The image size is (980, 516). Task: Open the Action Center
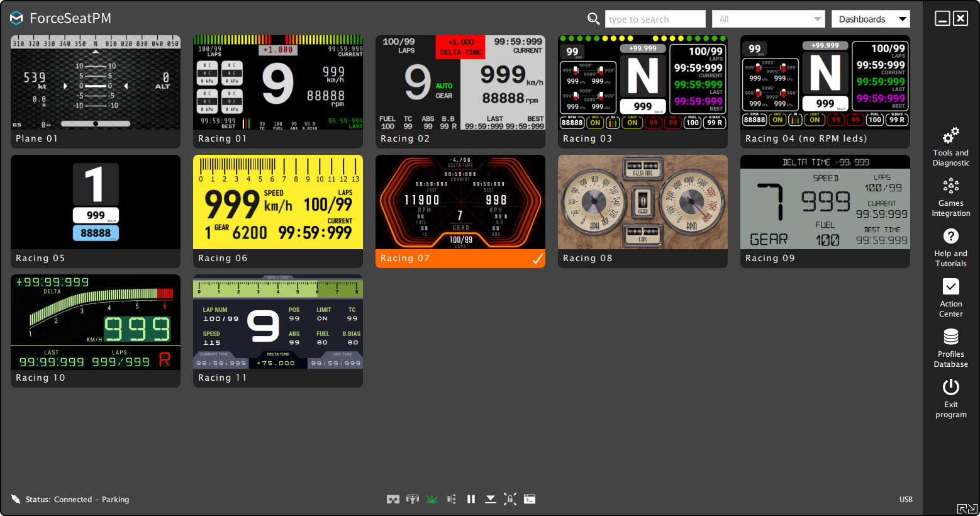[x=950, y=298]
